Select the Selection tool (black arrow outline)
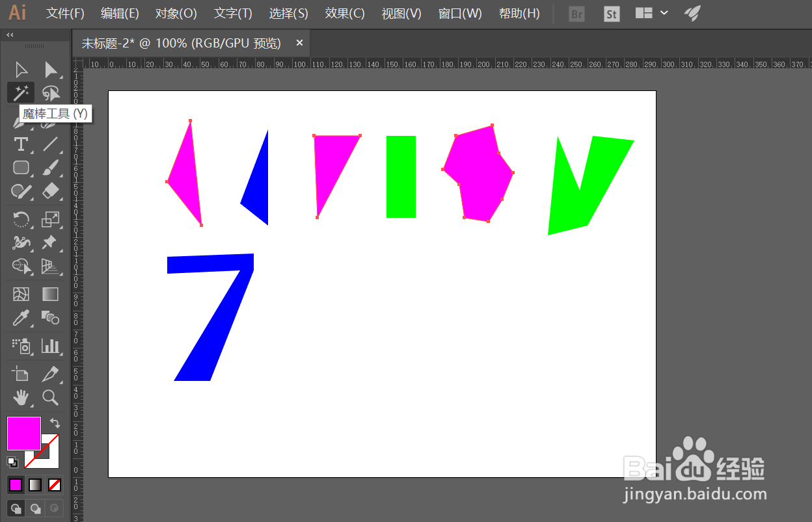Viewport: 812px width, 522px height. point(21,70)
